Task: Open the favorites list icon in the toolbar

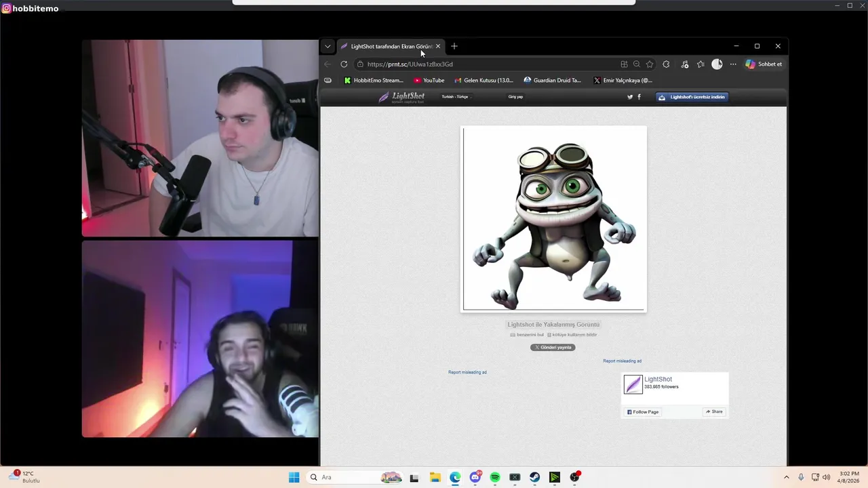Action: point(701,64)
